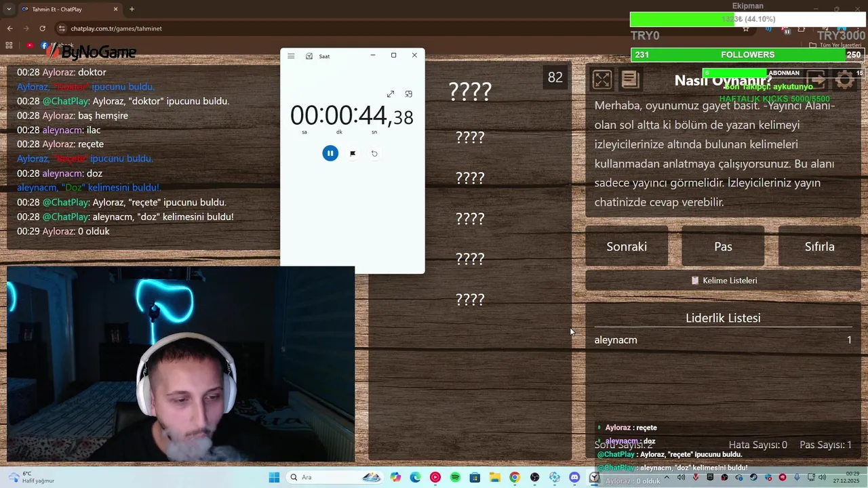This screenshot has width=868, height=488.
Task: Open Discord from the taskbar
Action: coord(575,478)
